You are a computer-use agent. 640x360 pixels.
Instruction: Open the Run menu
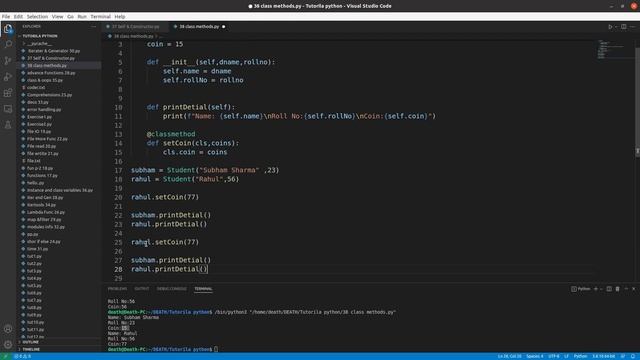[x=82, y=17]
